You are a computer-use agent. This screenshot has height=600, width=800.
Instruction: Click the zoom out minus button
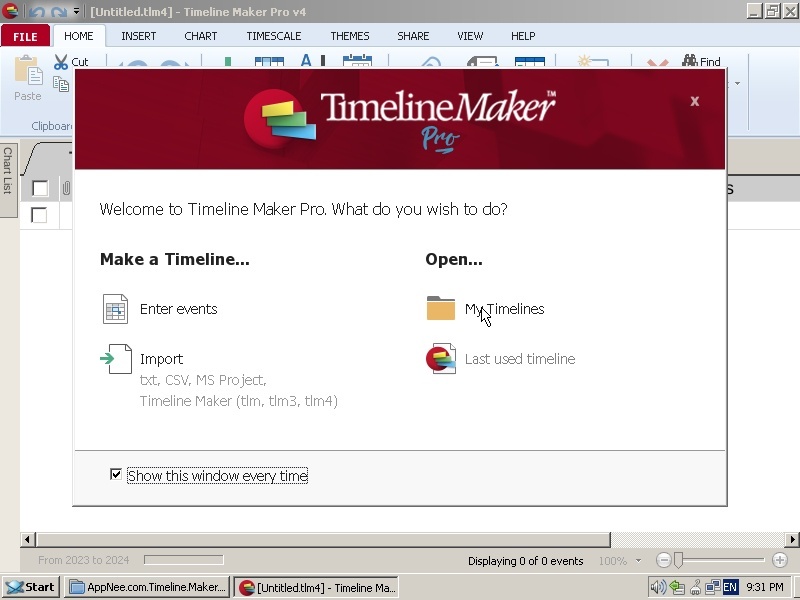(663, 560)
